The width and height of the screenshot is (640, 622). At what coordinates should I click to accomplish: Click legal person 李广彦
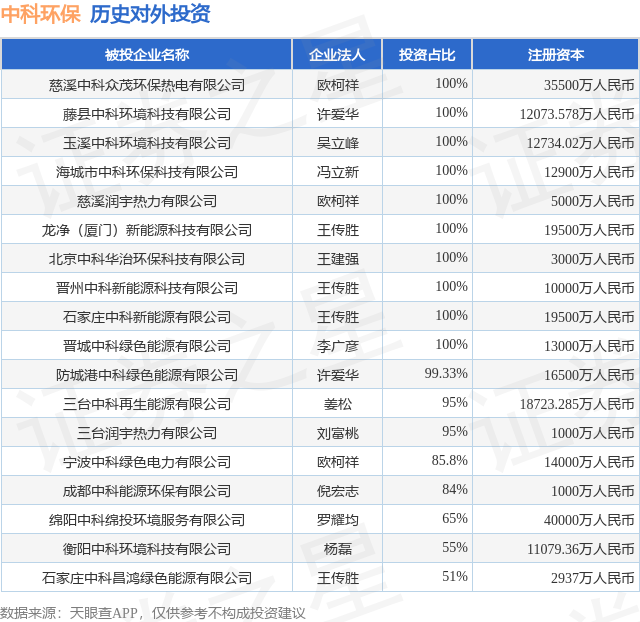338,346
